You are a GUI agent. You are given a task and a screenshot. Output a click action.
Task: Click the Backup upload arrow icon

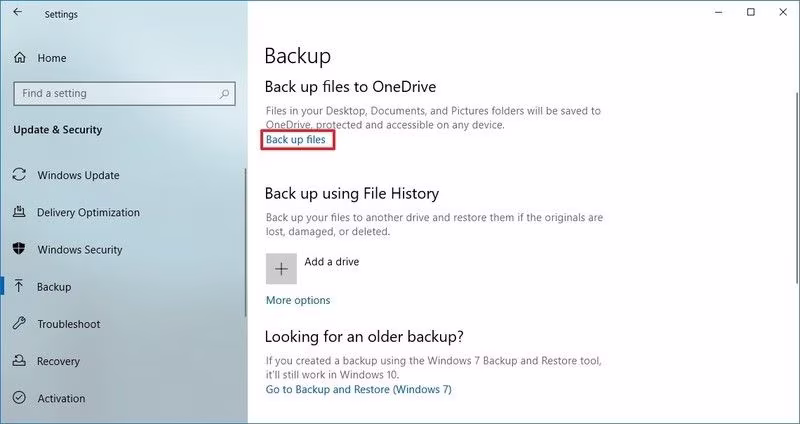[x=19, y=287]
